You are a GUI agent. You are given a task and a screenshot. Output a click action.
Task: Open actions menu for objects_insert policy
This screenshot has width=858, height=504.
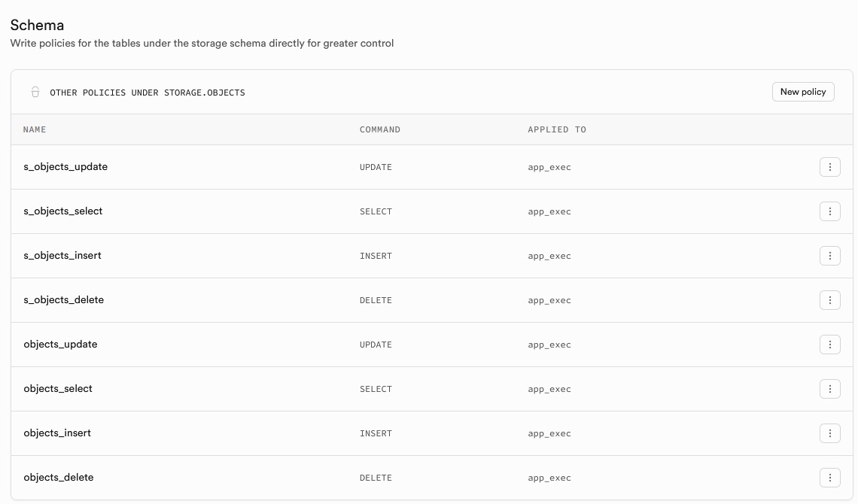point(829,433)
